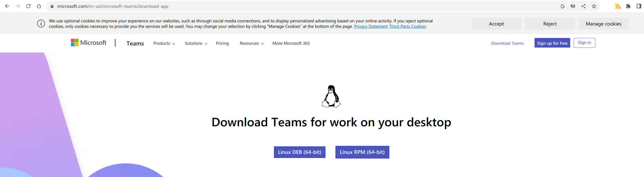Download Linux DEB (64-bit)
The image size is (644, 177).
click(x=300, y=152)
